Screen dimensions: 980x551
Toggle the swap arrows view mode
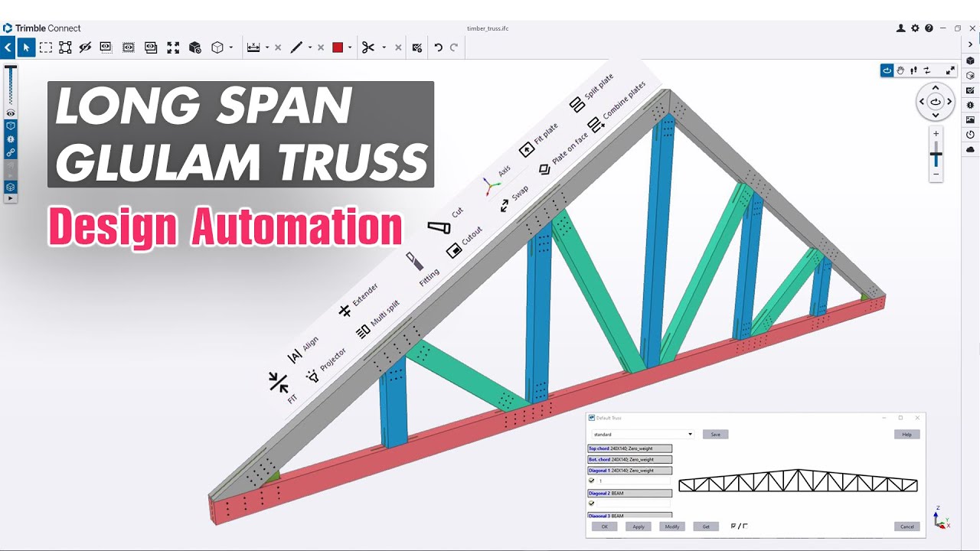(926, 70)
